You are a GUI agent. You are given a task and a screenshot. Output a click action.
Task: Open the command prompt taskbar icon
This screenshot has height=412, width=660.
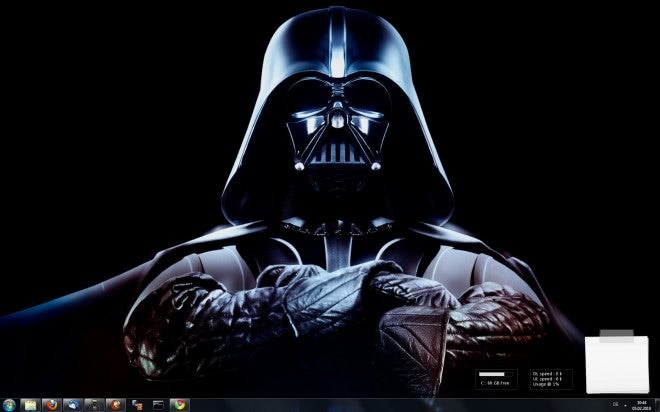tap(158, 405)
